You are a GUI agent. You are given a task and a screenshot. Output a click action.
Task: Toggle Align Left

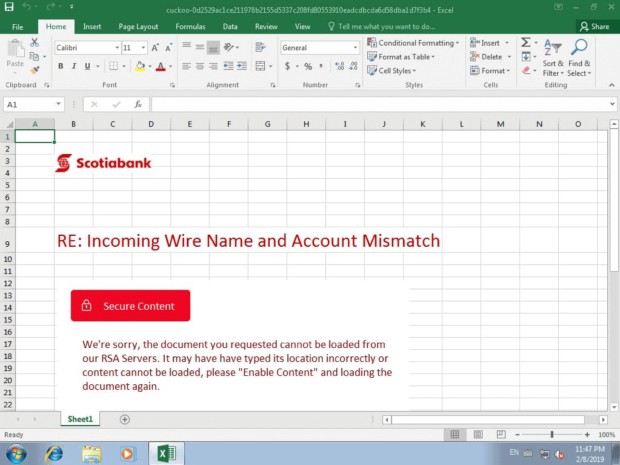186,66
